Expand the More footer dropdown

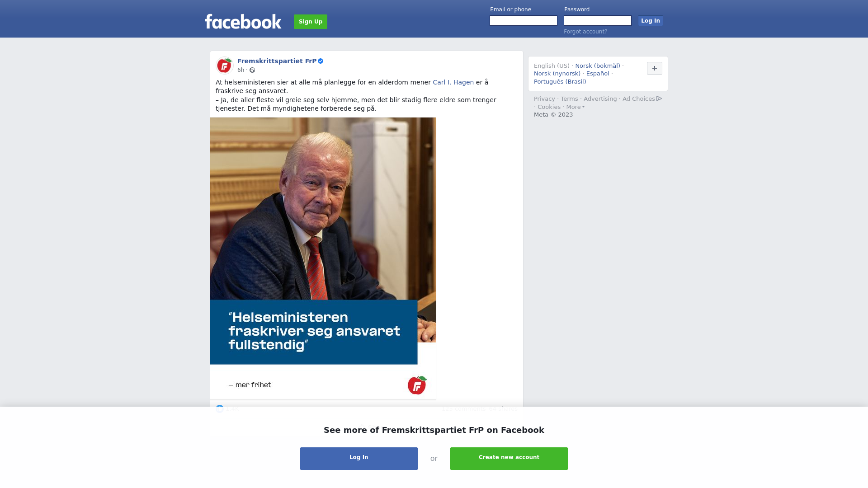coord(575,107)
